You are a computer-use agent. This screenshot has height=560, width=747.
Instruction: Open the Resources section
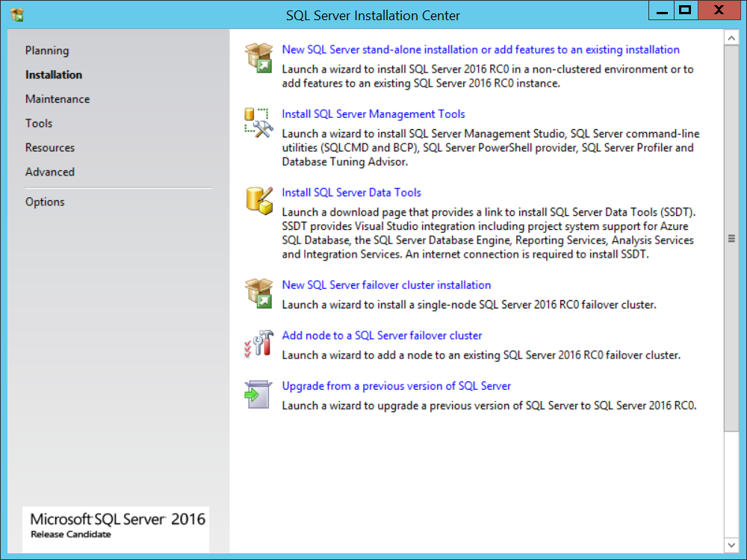[49, 148]
